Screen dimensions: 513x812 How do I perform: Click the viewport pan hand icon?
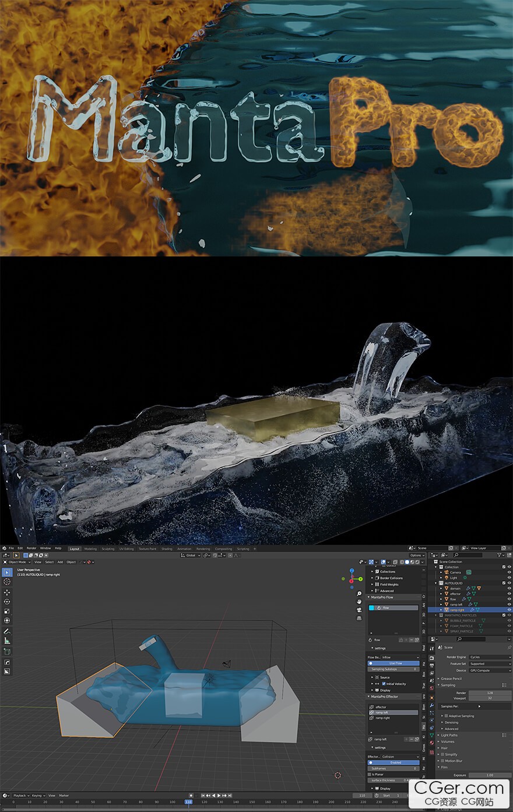pyautogui.click(x=359, y=602)
